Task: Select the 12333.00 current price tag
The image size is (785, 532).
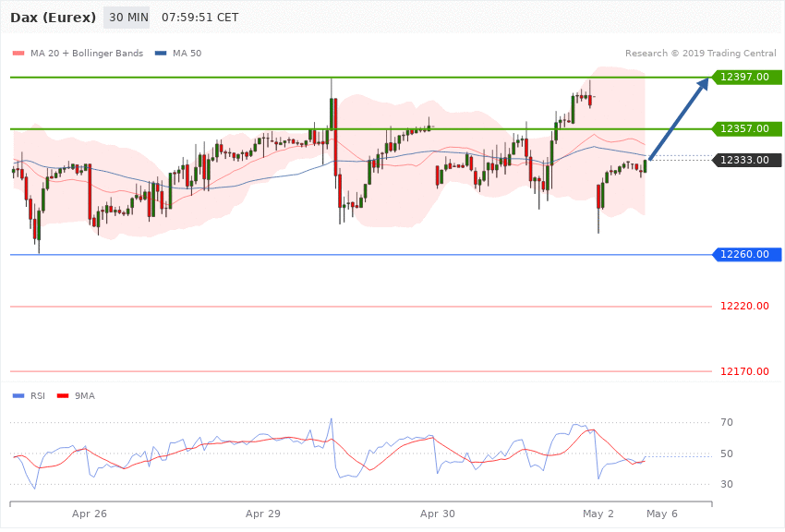Action: click(x=747, y=160)
